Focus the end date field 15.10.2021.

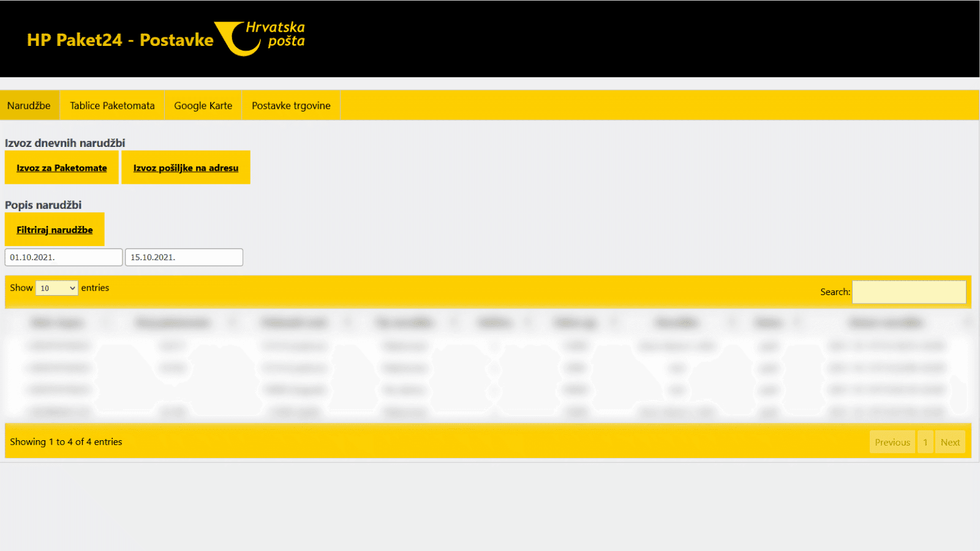(x=184, y=257)
